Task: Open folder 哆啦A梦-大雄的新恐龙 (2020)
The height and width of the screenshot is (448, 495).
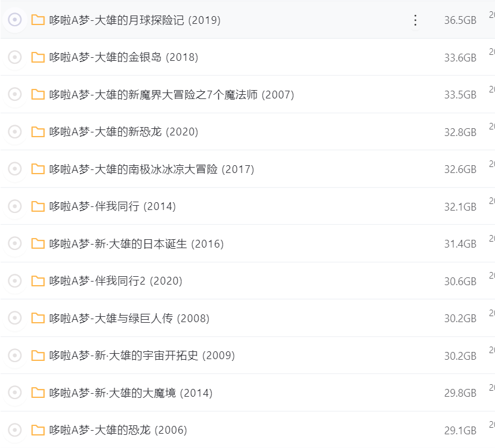Action: (x=124, y=132)
